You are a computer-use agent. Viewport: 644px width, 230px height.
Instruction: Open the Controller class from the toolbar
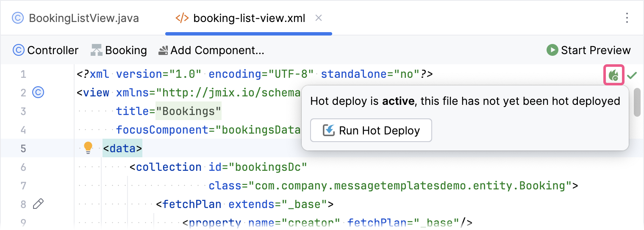click(46, 50)
